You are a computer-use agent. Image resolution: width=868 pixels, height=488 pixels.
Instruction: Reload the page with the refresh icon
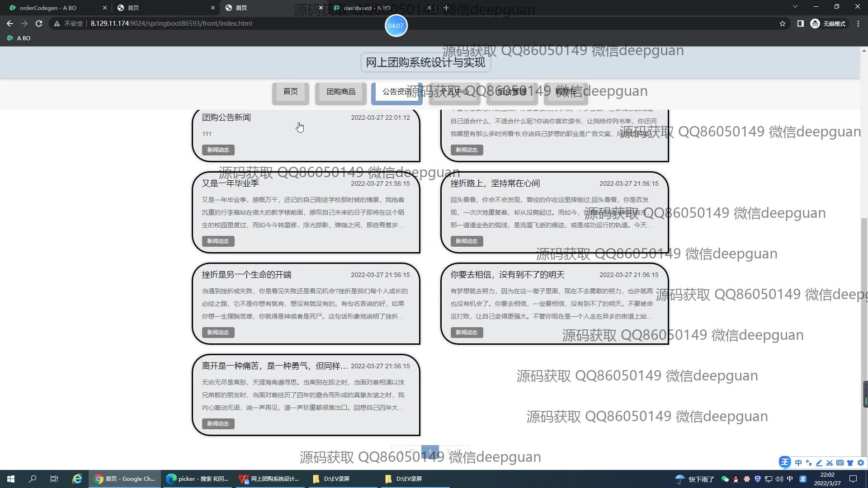[x=39, y=23]
